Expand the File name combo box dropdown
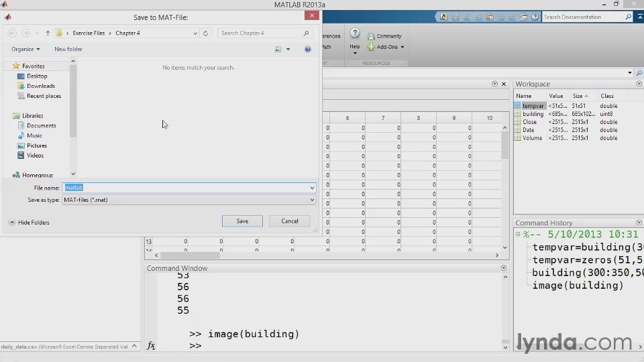The image size is (644, 362). click(312, 188)
